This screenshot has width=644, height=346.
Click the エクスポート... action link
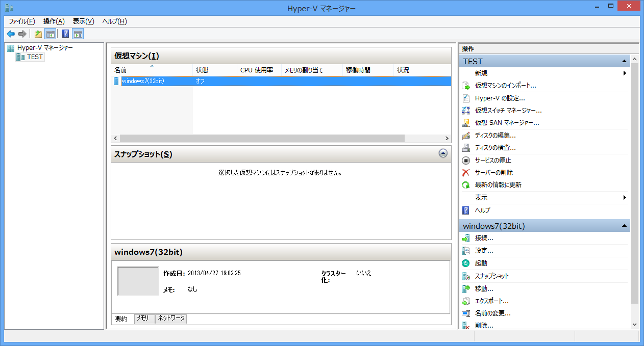click(491, 301)
